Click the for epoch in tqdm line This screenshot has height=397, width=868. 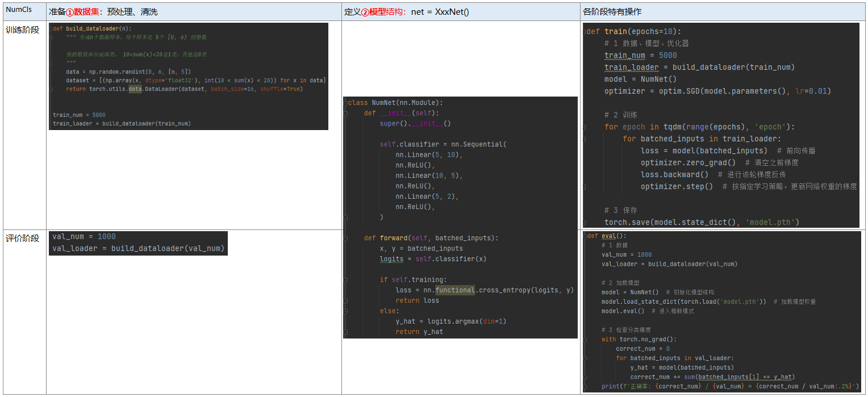click(700, 127)
